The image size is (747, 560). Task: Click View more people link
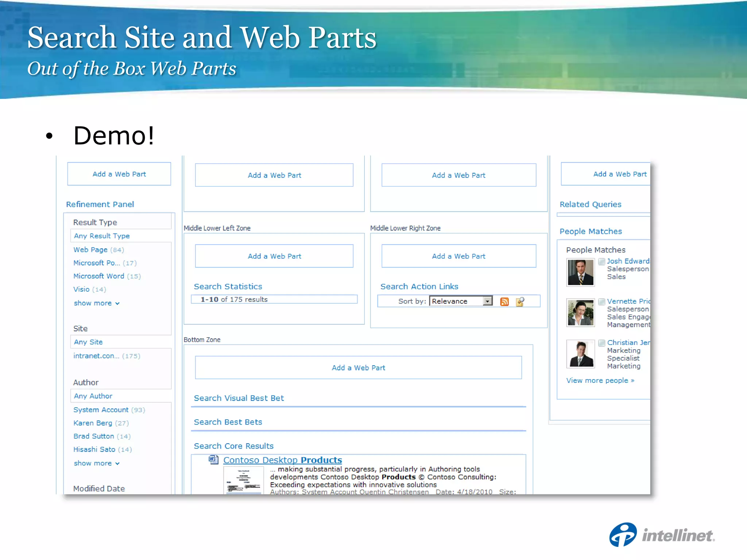[600, 380]
